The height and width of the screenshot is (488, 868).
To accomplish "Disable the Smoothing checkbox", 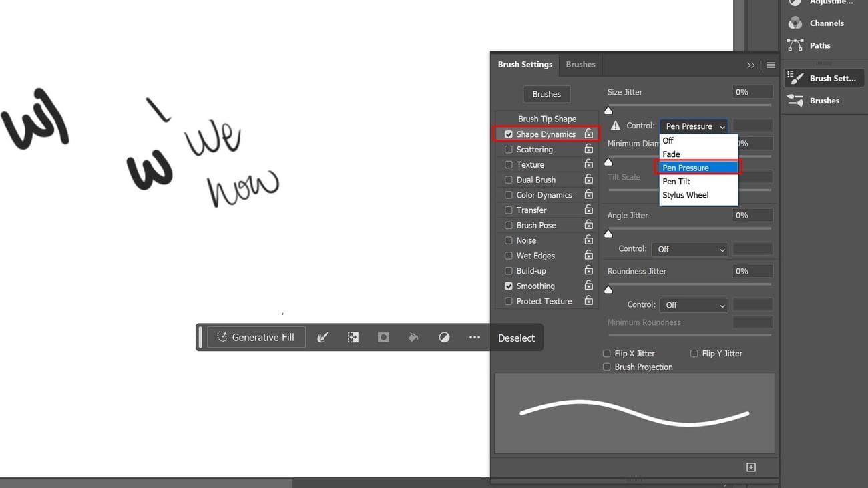I will pyautogui.click(x=509, y=286).
